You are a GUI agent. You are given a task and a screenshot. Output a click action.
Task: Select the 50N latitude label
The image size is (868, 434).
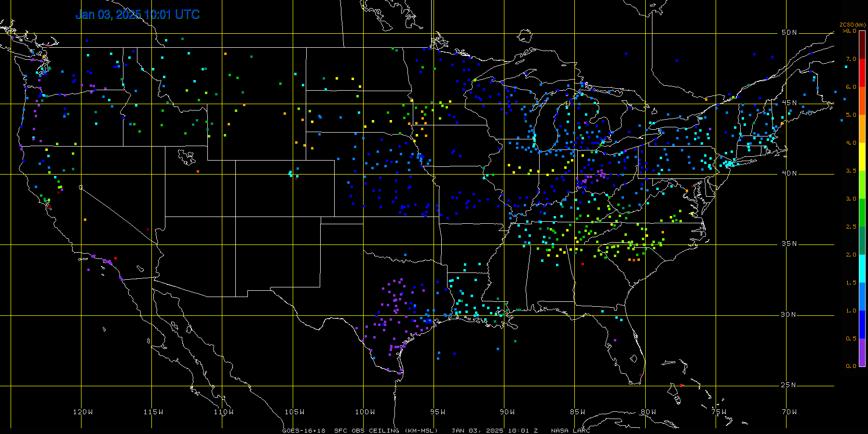[x=789, y=33]
